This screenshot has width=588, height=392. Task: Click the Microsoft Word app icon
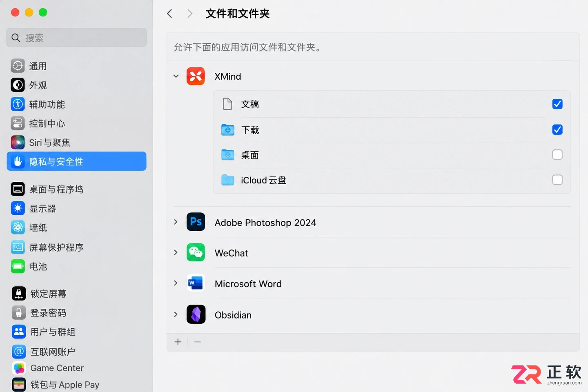click(196, 283)
